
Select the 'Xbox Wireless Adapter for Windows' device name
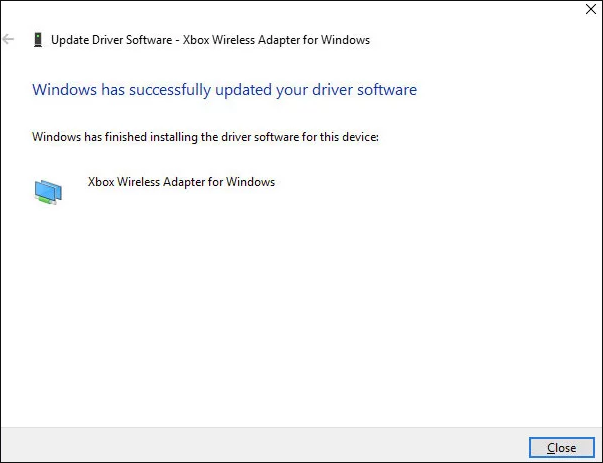[x=182, y=182]
